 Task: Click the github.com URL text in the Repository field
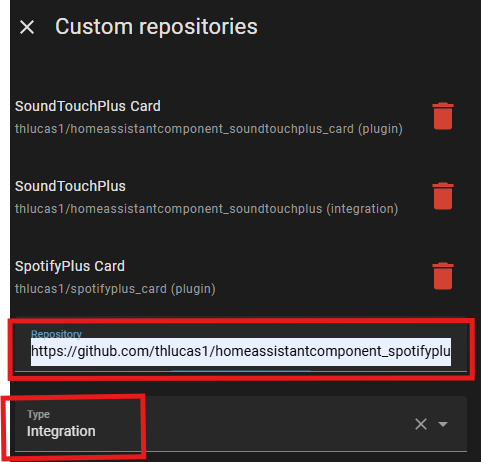pyautogui.click(x=241, y=351)
